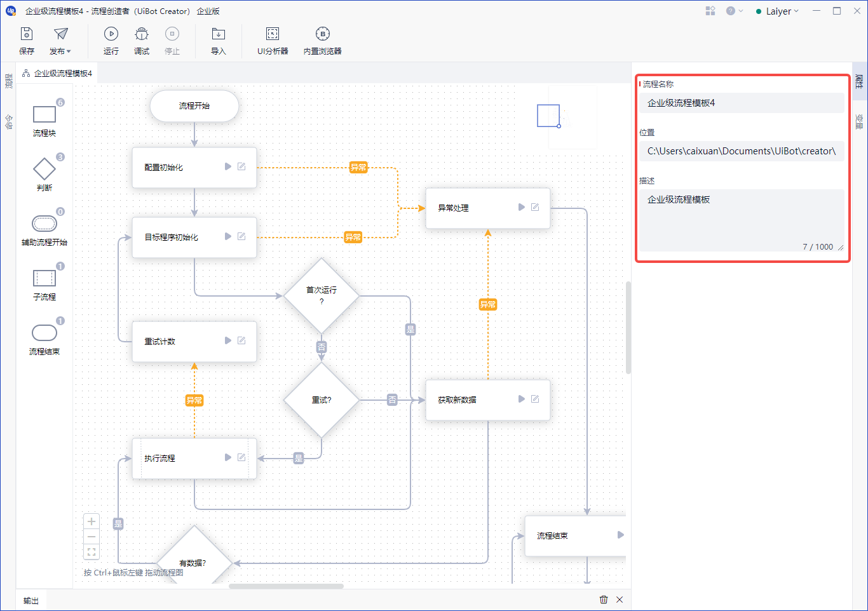The width and height of the screenshot is (868, 611).
Task: Close the 输出 output panel
Action: (620, 600)
